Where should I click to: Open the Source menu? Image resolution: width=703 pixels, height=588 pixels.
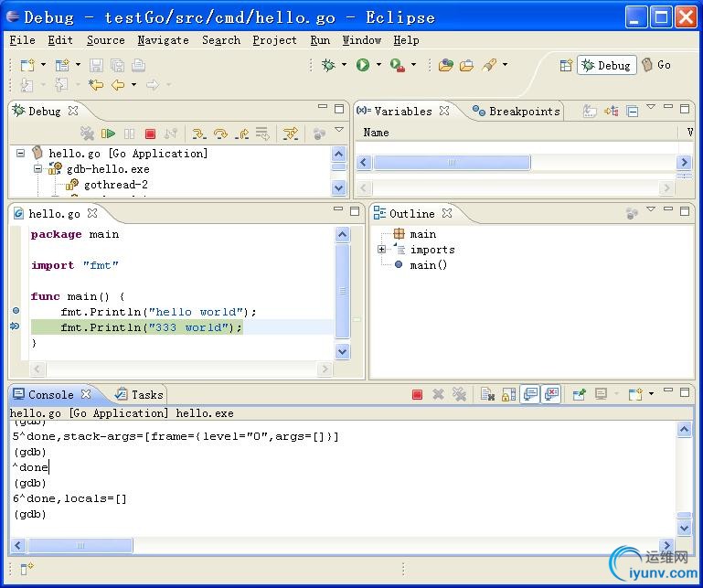pyautogui.click(x=106, y=40)
